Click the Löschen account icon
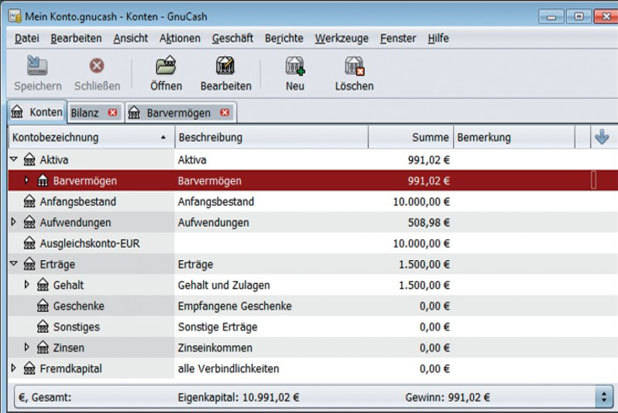 [354, 65]
